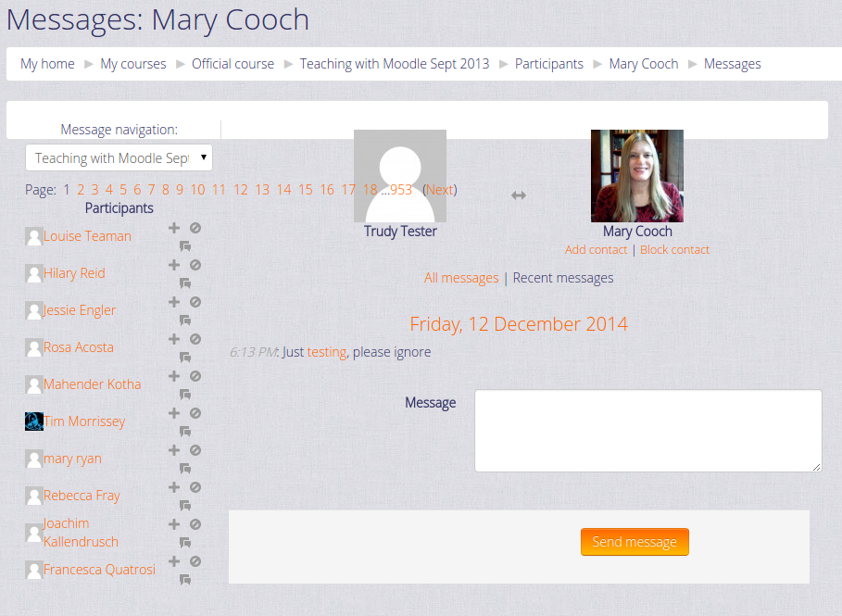Image resolution: width=842 pixels, height=616 pixels.
Task: Open Francesca Quatrosi's participant link
Action: pyautogui.click(x=99, y=570)
